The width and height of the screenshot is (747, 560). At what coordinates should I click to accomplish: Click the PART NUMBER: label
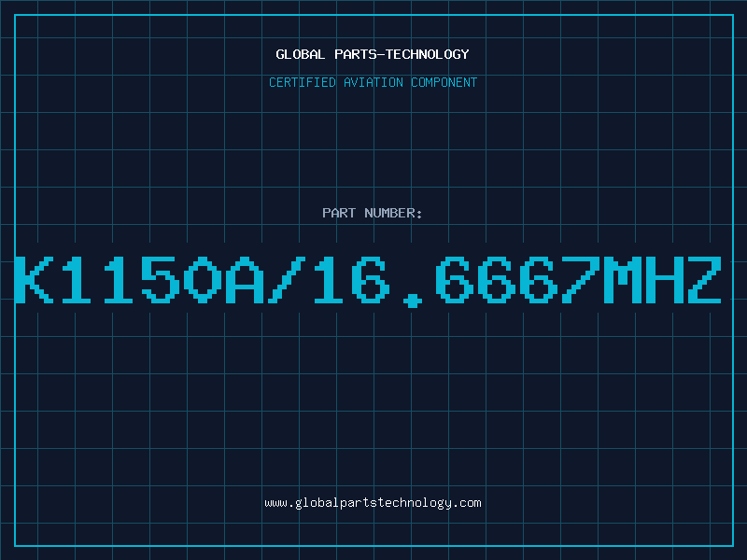tap(373, 213)
